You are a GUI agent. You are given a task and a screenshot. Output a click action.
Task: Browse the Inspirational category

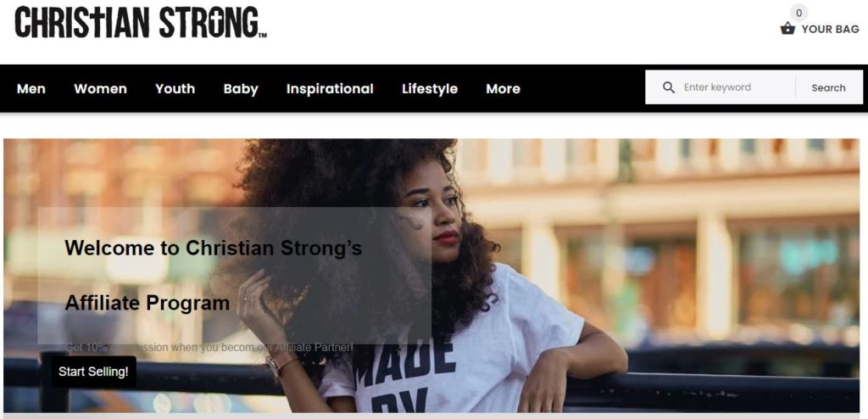[x=330, y=89]
